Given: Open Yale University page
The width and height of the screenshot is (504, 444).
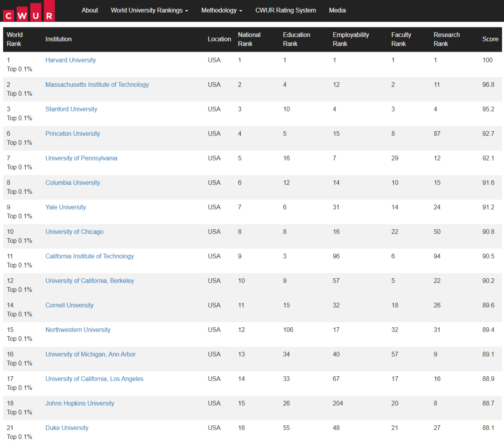Looking at the screenshot, I should [x=66, y=207].
